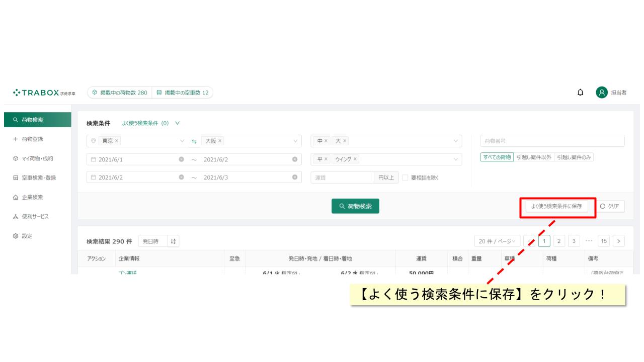644x362 pixels.
Task: Open the 大阪 destination dropdown
Action: [x=295, y=141]
